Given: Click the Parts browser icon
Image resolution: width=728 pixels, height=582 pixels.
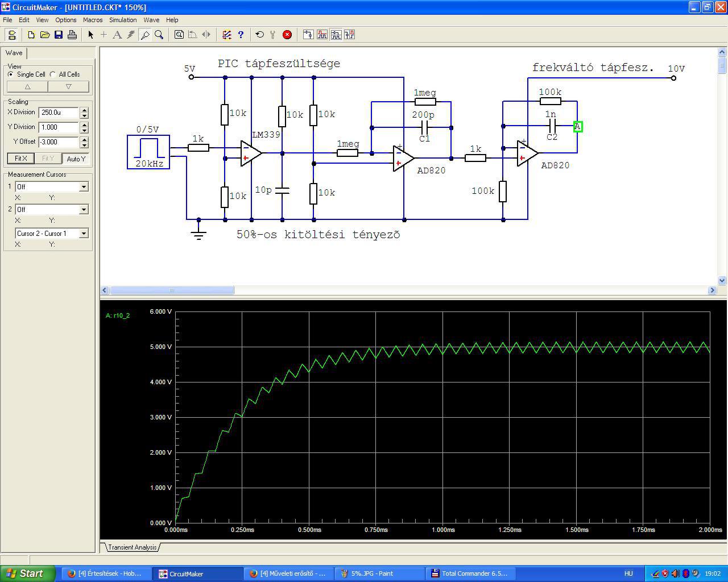Looking at the screenshot, I should coord(308,35).
